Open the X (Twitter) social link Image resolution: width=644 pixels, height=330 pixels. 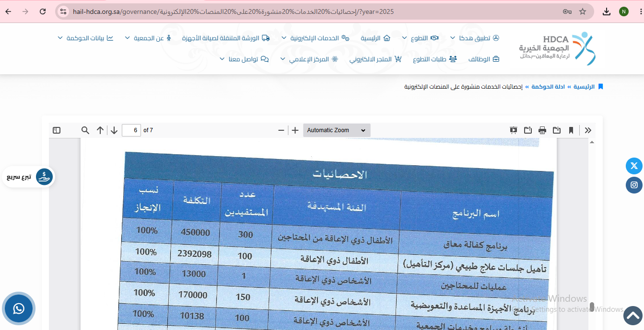click(x=634, y=166)
